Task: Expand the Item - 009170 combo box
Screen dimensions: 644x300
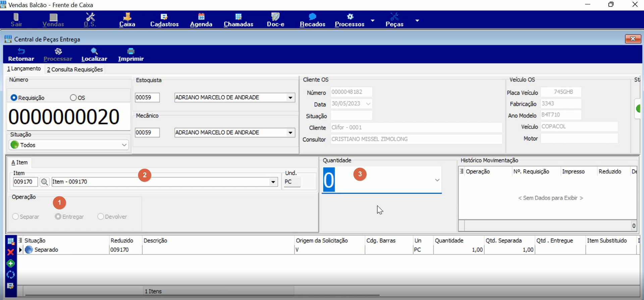Action: 273,182
